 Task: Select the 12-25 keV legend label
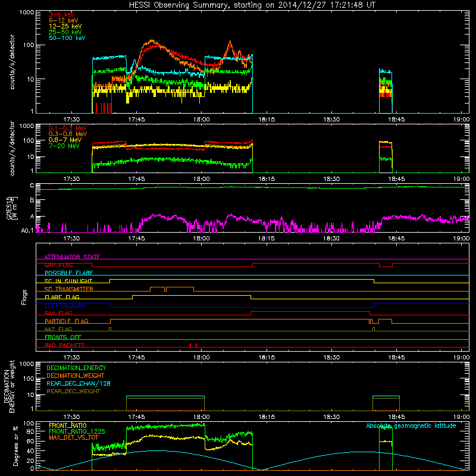[65, 26]
